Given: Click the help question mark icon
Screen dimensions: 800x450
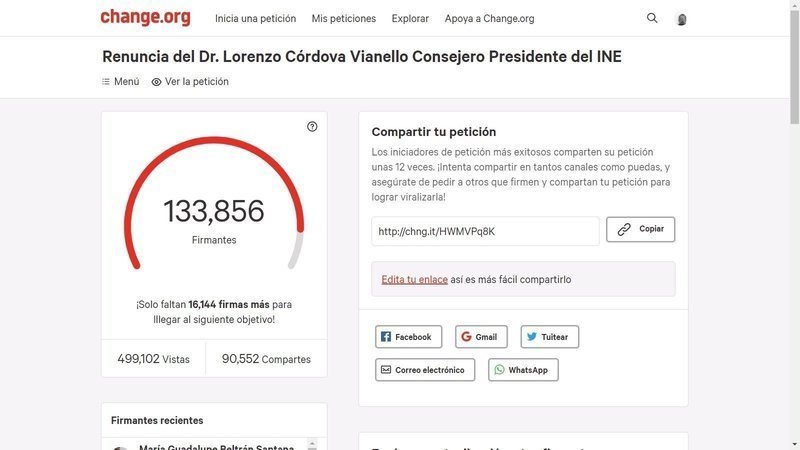Looking at the screenshot, I should pos(312,127).
